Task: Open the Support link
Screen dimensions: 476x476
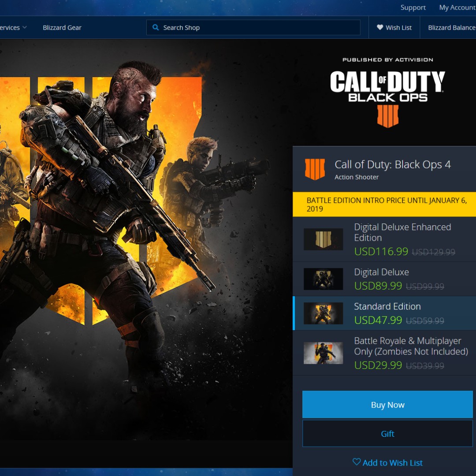Action: coord(413,7)
